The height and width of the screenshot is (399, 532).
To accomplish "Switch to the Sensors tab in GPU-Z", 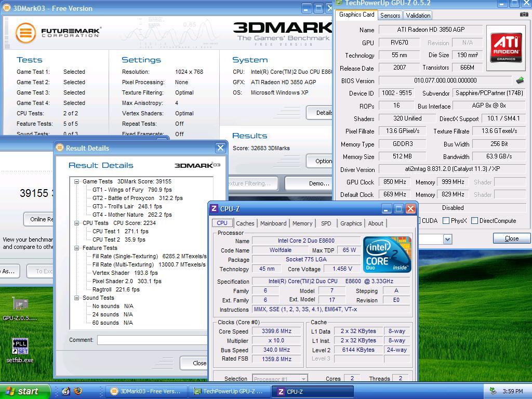I will click(390, 15).
